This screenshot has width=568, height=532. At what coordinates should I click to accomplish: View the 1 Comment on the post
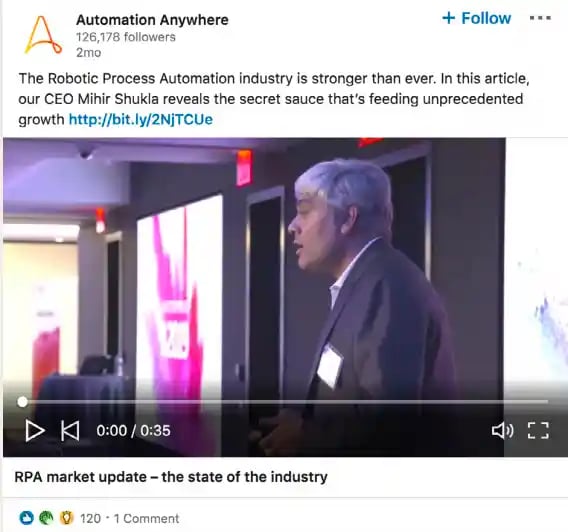[146, 519]
